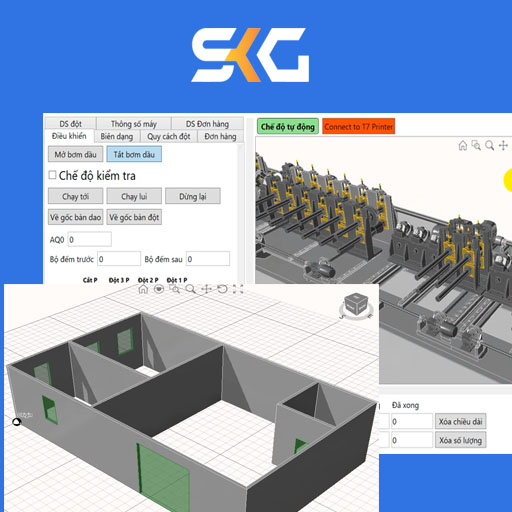Open the DS Đơn hàng tab
This screenshot has width=512, height=512.
tap(207, 124)
